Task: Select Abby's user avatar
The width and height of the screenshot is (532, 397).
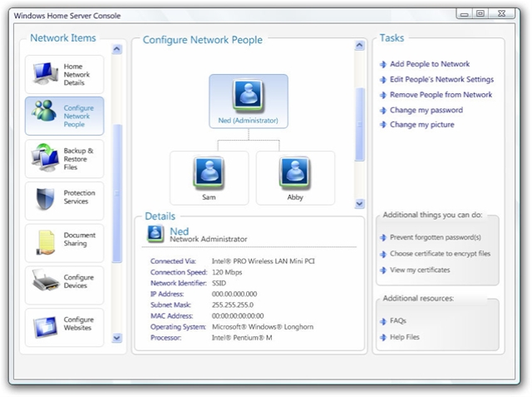Action: pyautogui.click(x=295, y=172)
